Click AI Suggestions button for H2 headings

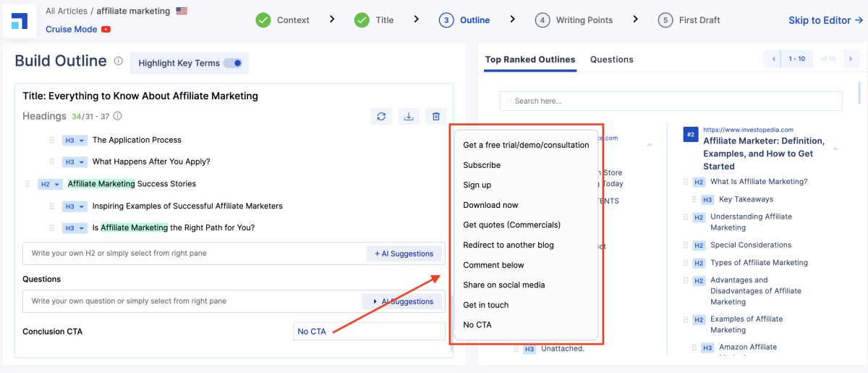point(404,253)
